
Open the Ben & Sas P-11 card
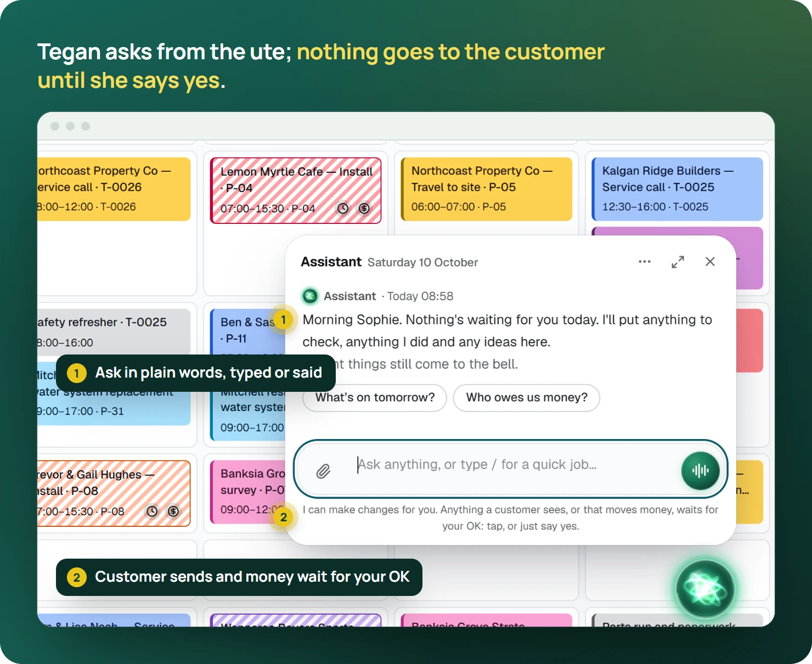click(x=248, y=332)
